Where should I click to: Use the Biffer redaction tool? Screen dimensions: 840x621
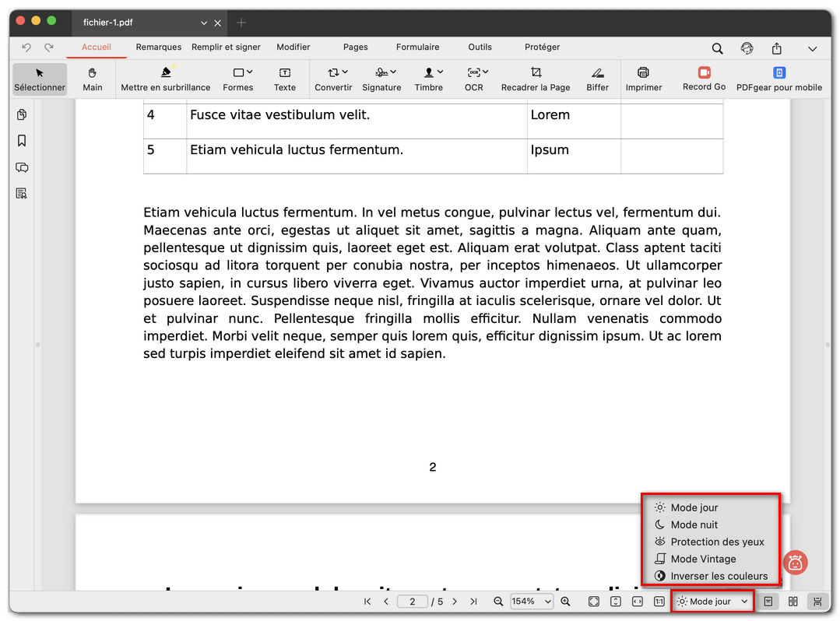(597, 79)
